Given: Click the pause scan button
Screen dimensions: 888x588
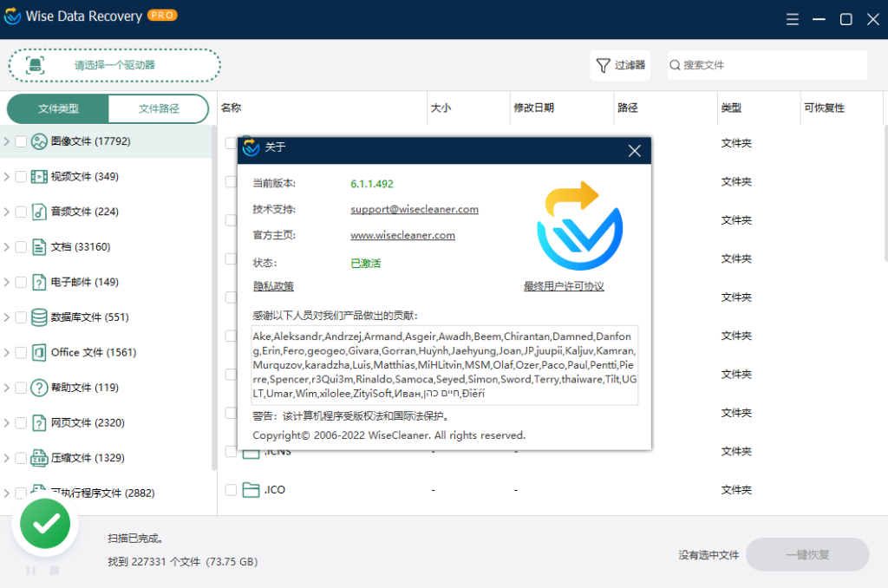Looking at the screenshot, I should [31, 571].
